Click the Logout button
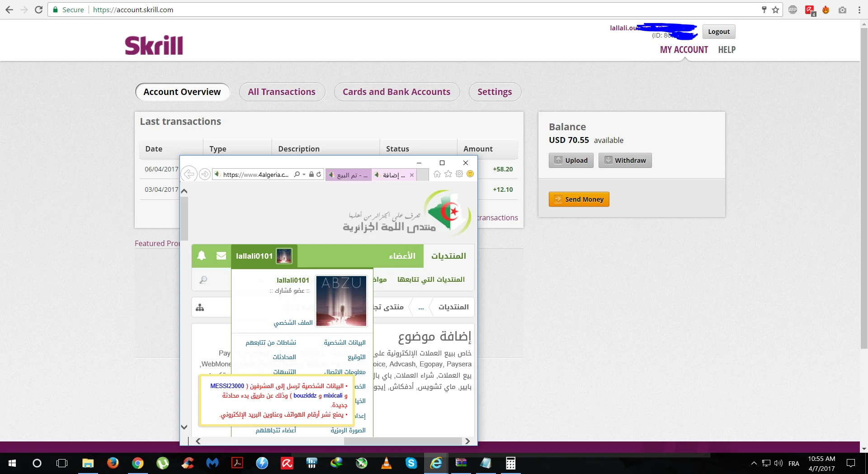 tap(718, 32)
